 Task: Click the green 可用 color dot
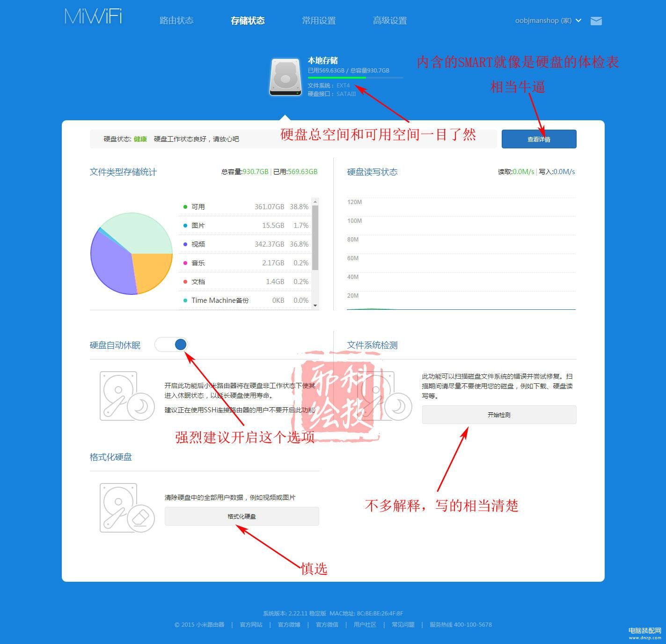pyautogui.click(x=185, y=206)
